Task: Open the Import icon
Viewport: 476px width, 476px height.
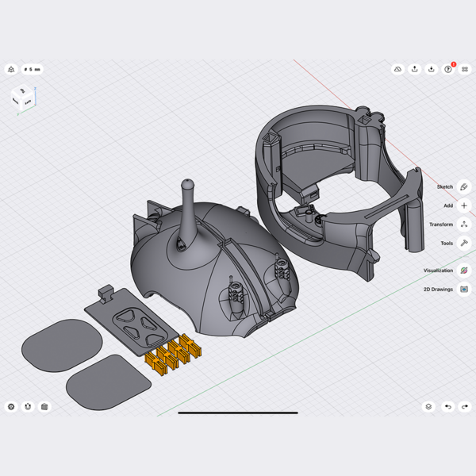Action: (431, 70)
